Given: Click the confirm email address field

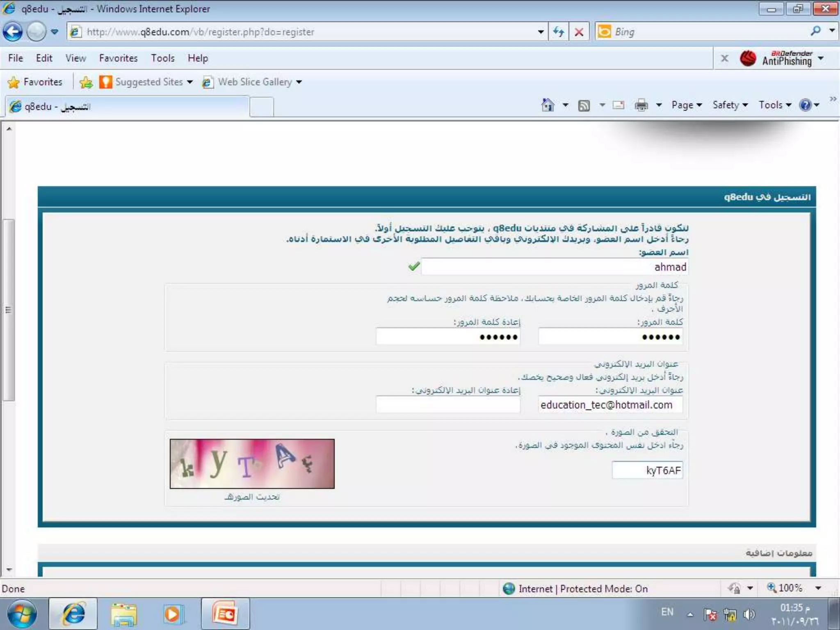Looking at the screenshot, I should click(448, 405).
